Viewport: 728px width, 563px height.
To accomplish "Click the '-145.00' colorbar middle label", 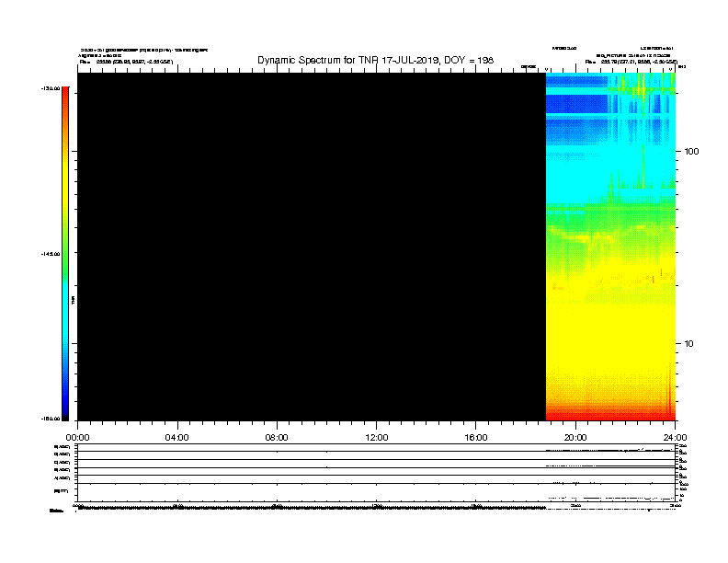I will 51,254.
